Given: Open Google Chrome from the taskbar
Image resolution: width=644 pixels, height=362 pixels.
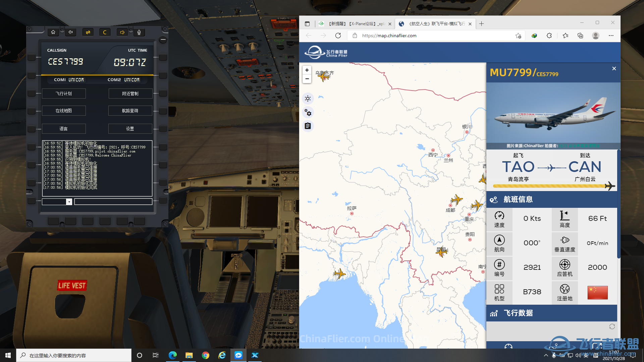Looking at the screenshot, I should click(206, 355).
